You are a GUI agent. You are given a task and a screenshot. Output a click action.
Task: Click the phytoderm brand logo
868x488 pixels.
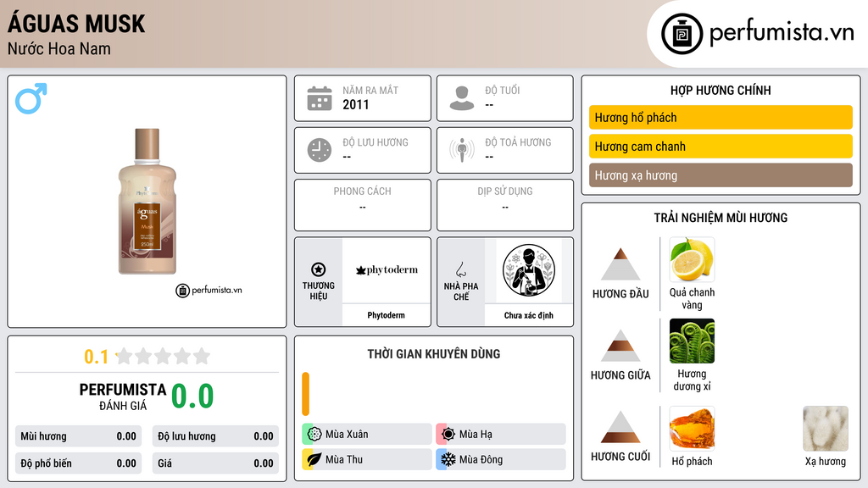(x=387, y=270)
